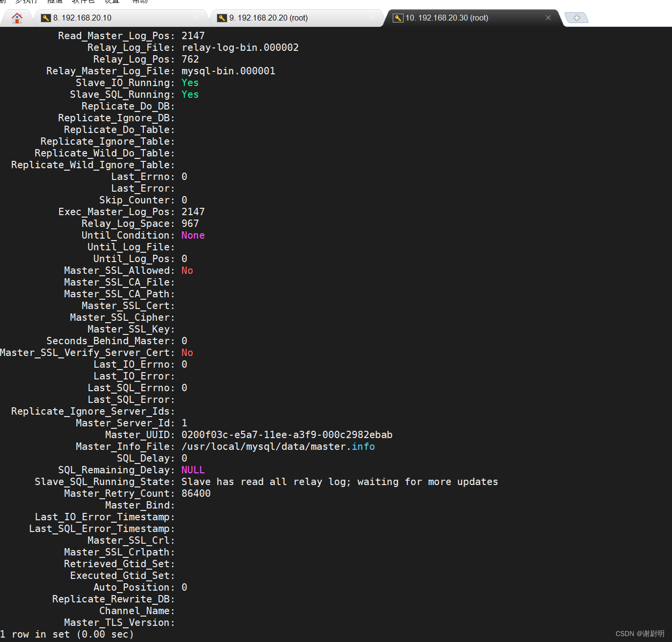Click the Executed_Gtid_Set label
Image resolution: width=672 pixels, height=642 pixels.
pyautogui.click(x=122, y=576)
